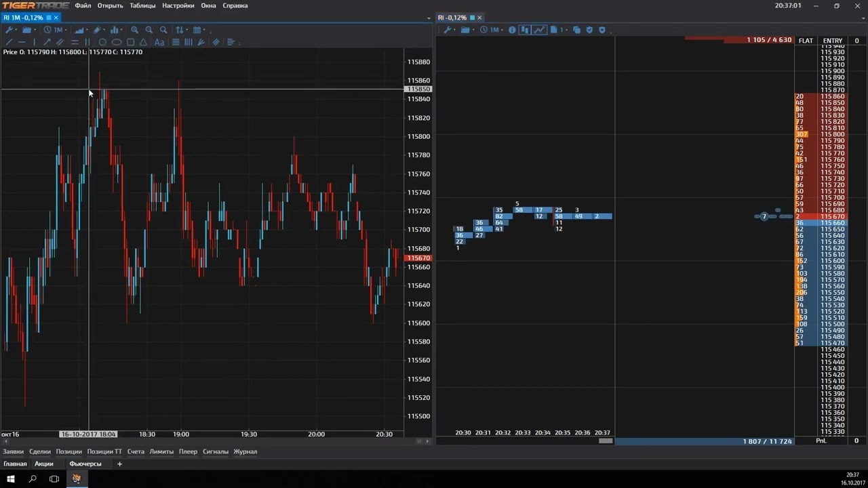Open the Окна menu
Viewport: 868px width, 488px height.
[x=208, y=5]
